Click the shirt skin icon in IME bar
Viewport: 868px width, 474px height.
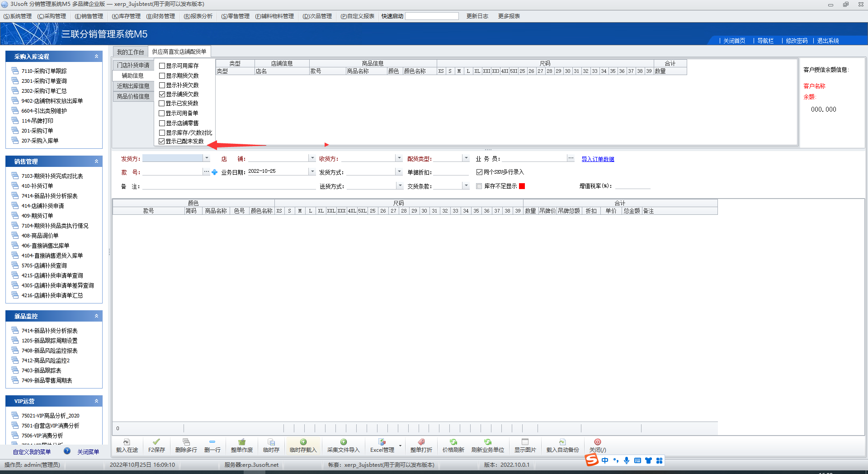click(x=648, y=460)
